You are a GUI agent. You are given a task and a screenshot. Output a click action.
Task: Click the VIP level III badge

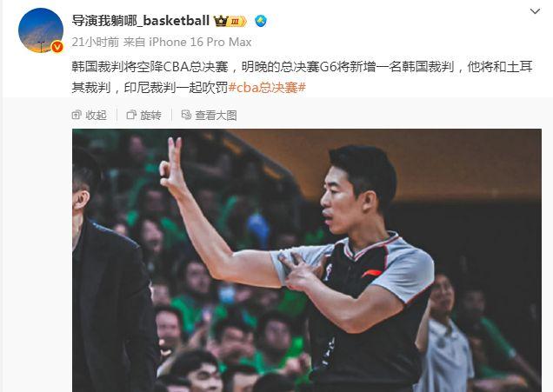237,22
